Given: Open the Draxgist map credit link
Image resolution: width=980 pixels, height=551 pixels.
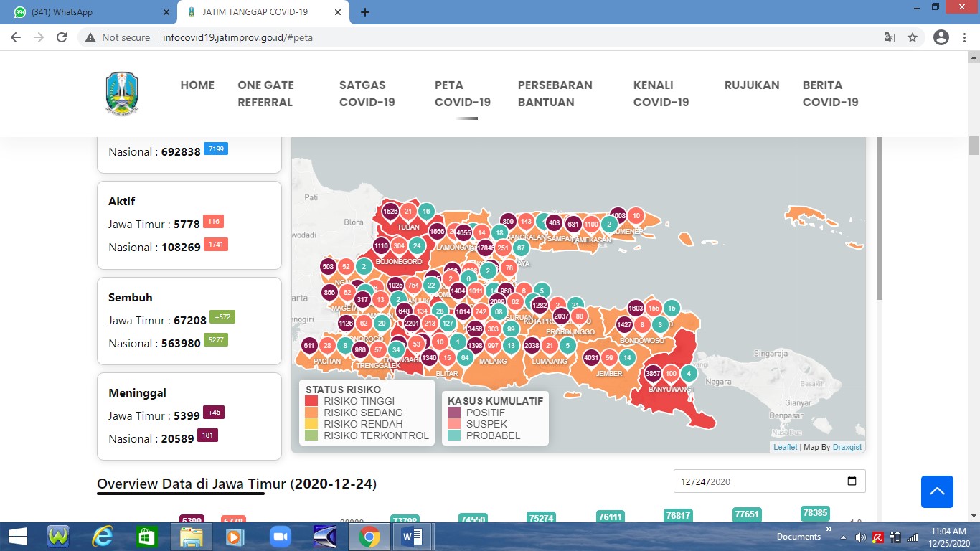Looking at the screenshot, I should point(847,447).
